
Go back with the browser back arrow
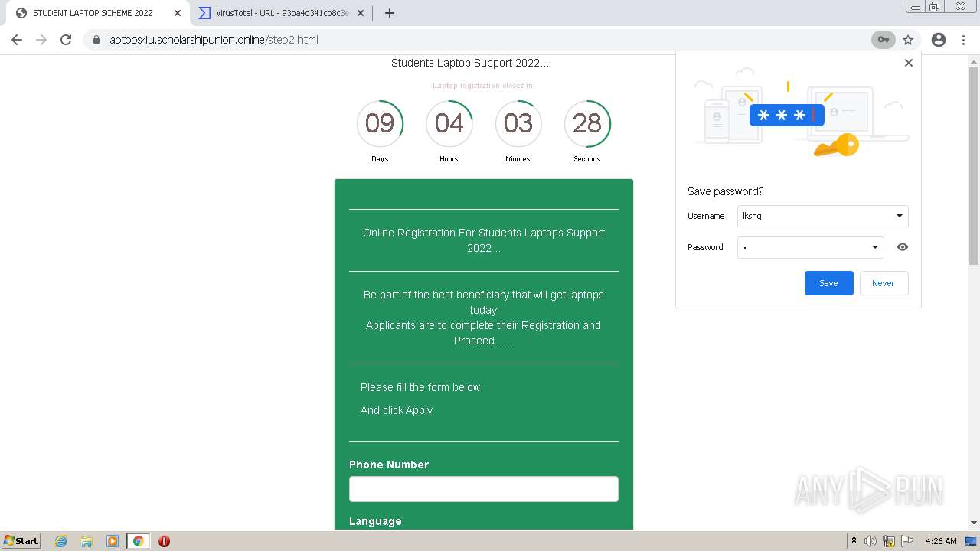[17, 40]
